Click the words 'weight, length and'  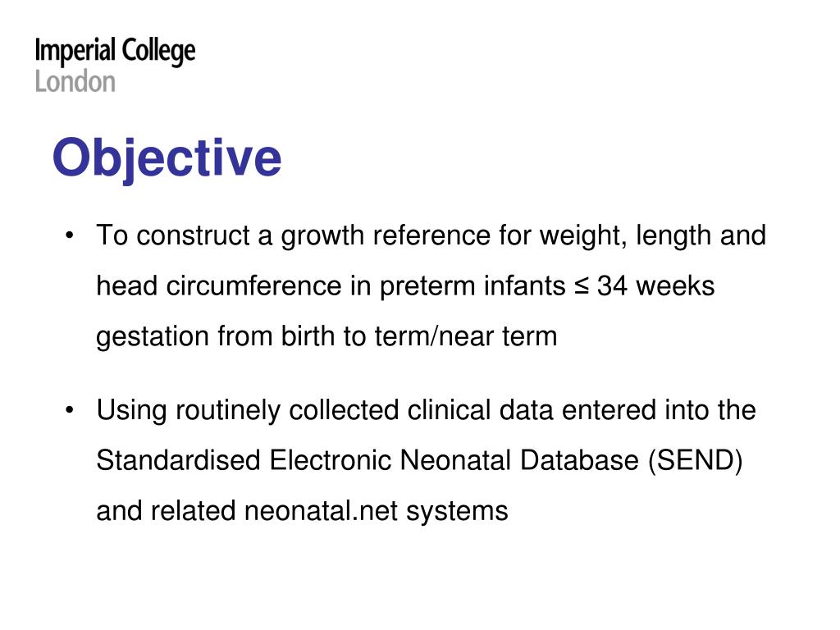coord(652,236)
